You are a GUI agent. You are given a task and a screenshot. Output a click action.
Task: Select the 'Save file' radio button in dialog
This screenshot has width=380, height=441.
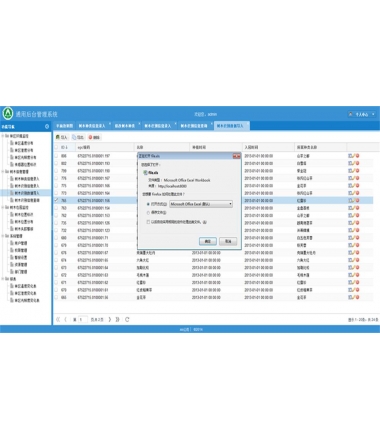(148, 213)
